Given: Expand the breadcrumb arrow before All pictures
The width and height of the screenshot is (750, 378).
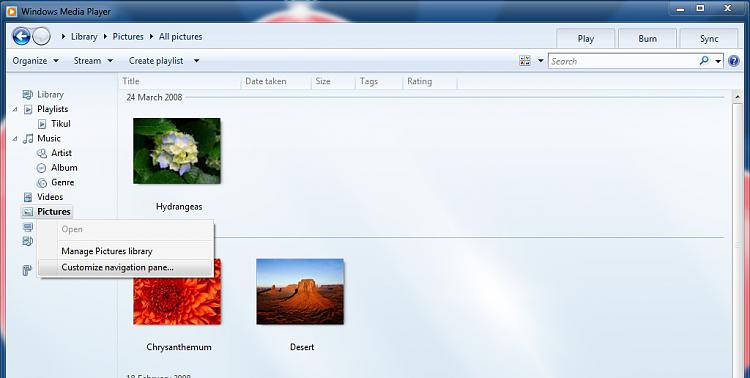Looking at the screenshot, I should [152, 36].
